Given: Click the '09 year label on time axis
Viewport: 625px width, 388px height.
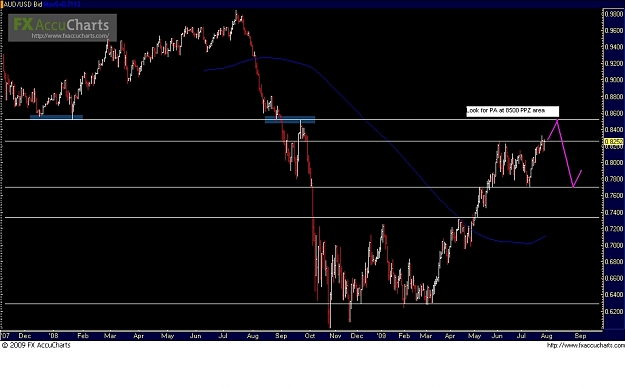Looking at the screenshot, I should click(x=381, y=336).
